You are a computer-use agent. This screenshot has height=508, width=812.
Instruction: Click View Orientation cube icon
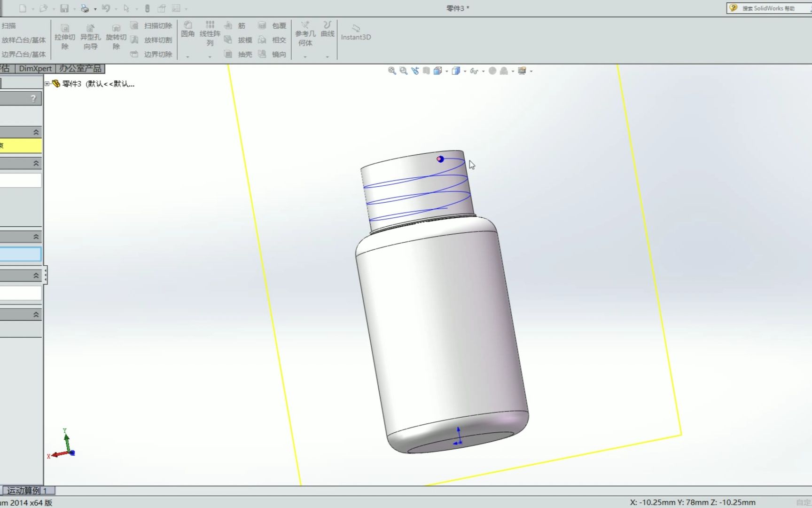pos(437,71)
